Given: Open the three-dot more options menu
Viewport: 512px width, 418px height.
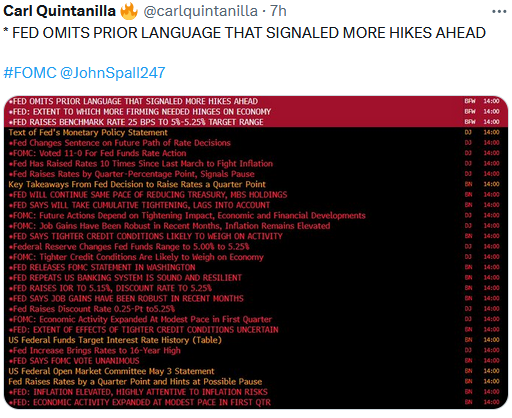Looking at the screenshot, I should click(x=499, y=12).
